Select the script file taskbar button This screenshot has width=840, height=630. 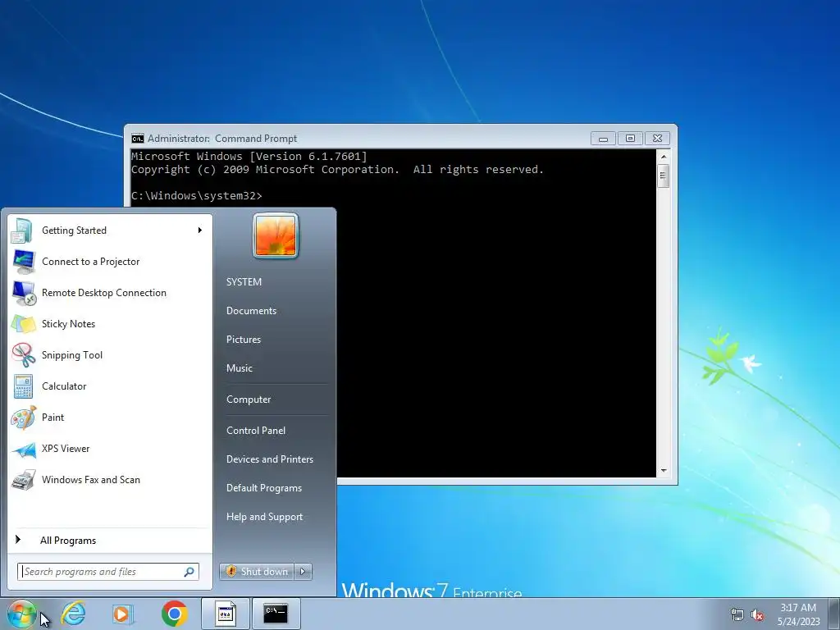[226, 614]
